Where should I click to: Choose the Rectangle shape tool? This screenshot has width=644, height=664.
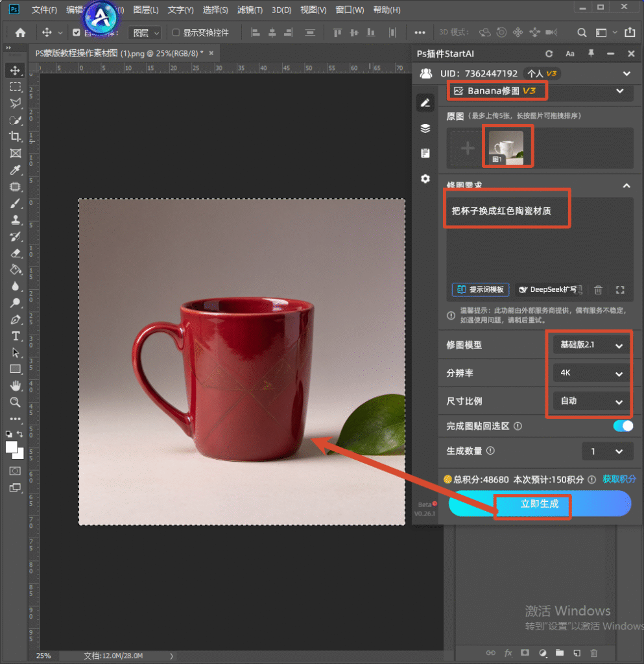(x=16, y=369)
